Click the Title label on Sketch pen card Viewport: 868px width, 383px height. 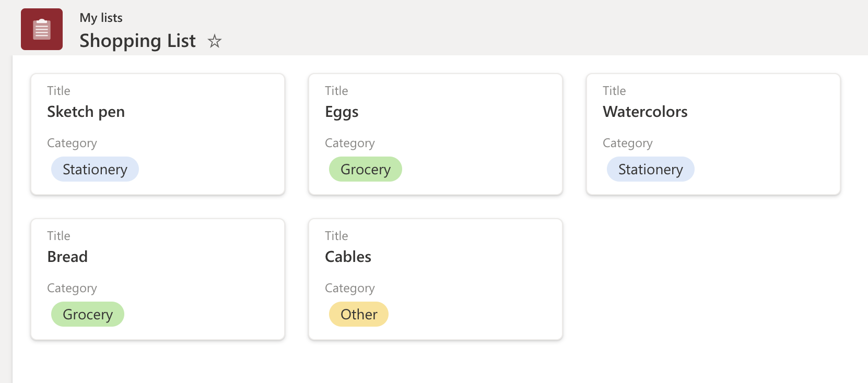click(58, 90)
